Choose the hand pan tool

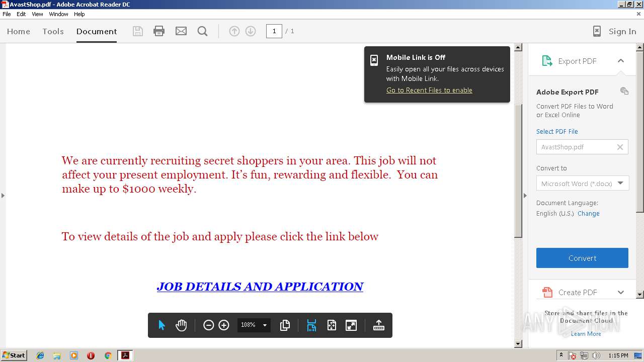181,325
